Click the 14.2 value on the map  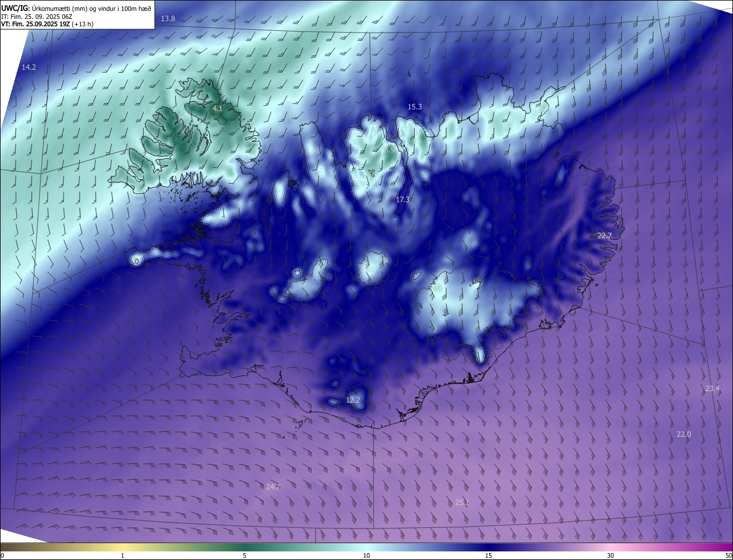click(x=29, y=68)
